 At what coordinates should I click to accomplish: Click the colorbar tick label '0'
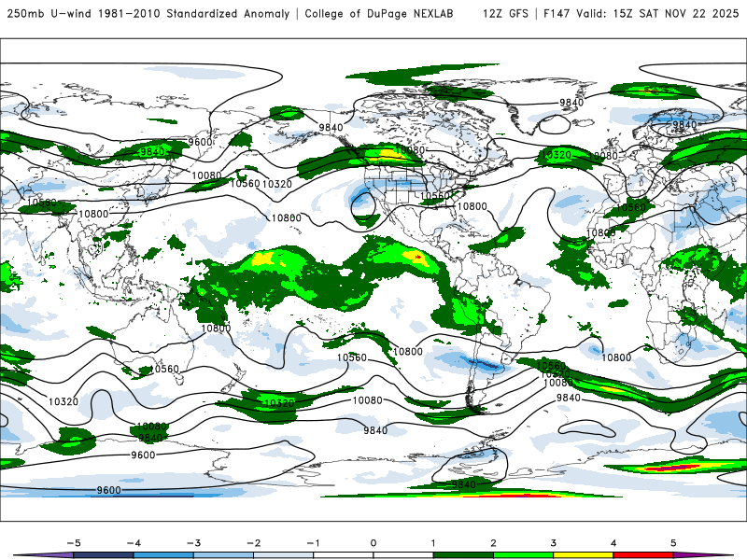click(373, 543)
